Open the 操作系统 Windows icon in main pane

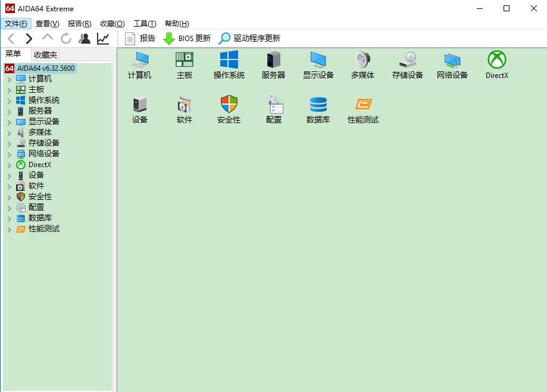229,65
